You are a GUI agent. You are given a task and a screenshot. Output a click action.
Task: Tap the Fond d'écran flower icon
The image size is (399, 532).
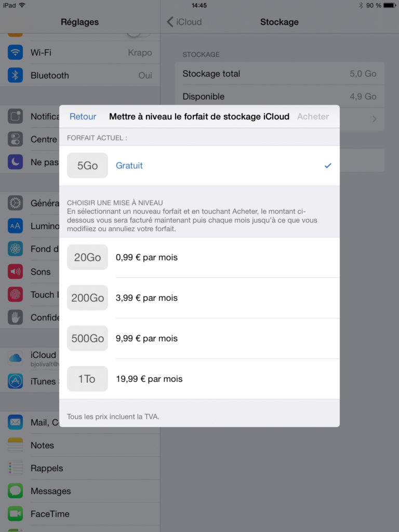(x=15, y=249)
